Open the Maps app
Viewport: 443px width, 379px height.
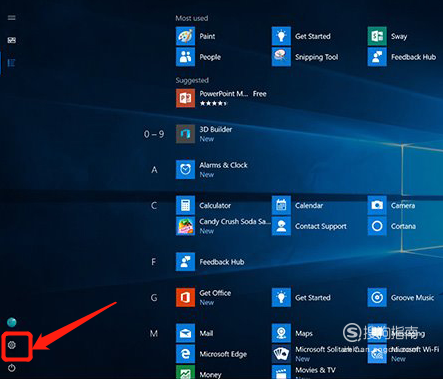pyautogui.click(x=292, y=333)
